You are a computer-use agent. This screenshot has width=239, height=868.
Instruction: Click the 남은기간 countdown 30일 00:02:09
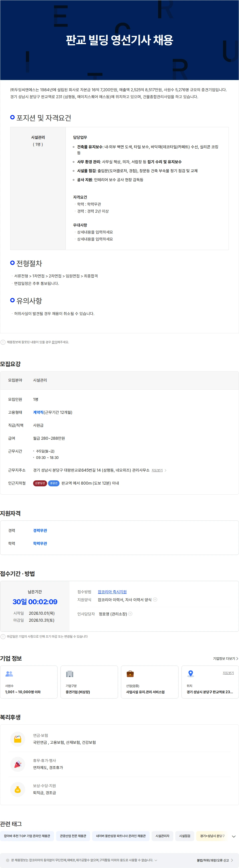point(35,602)
